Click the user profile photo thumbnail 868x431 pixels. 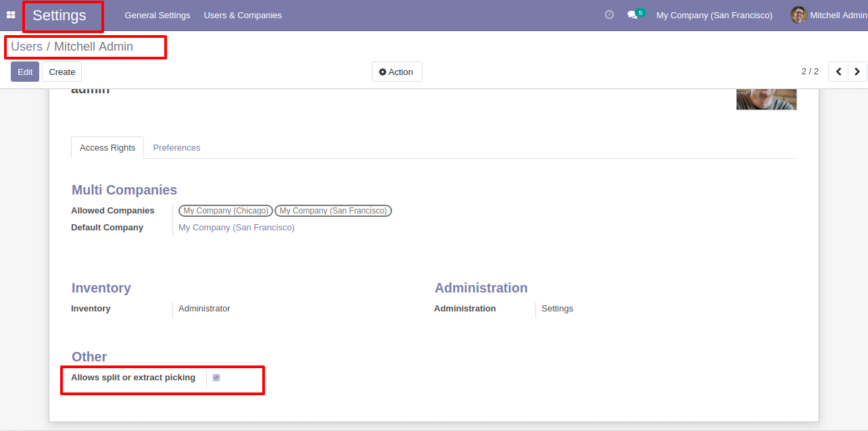point(767,99)
